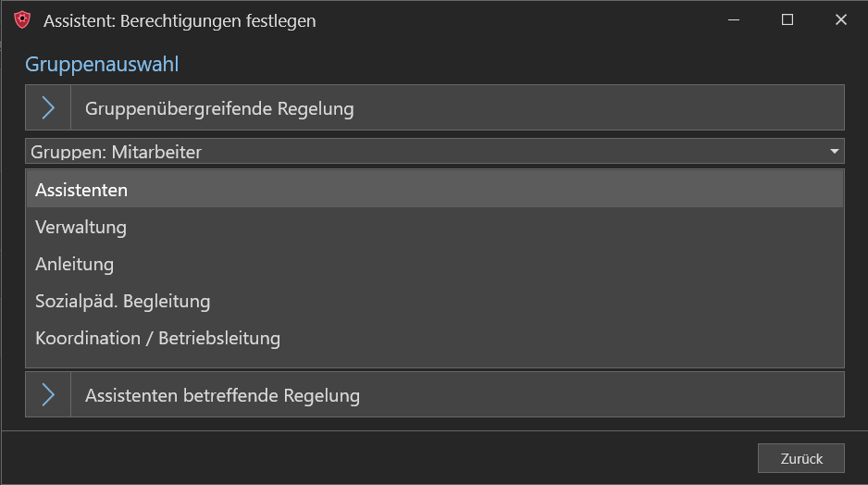The width and height of the screenshot is (868, 485).
Task: Go back with the Zurück button
Action: [801, 458]
